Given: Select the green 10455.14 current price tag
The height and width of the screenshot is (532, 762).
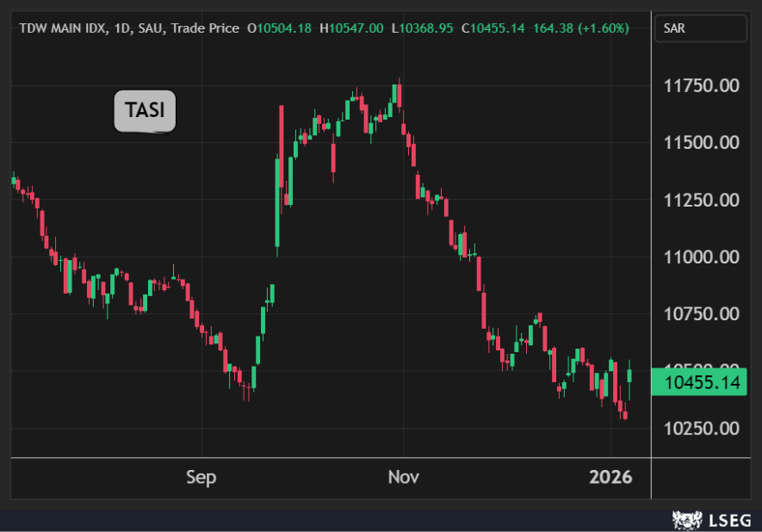Looking at the screenshot, I should 699,381.
